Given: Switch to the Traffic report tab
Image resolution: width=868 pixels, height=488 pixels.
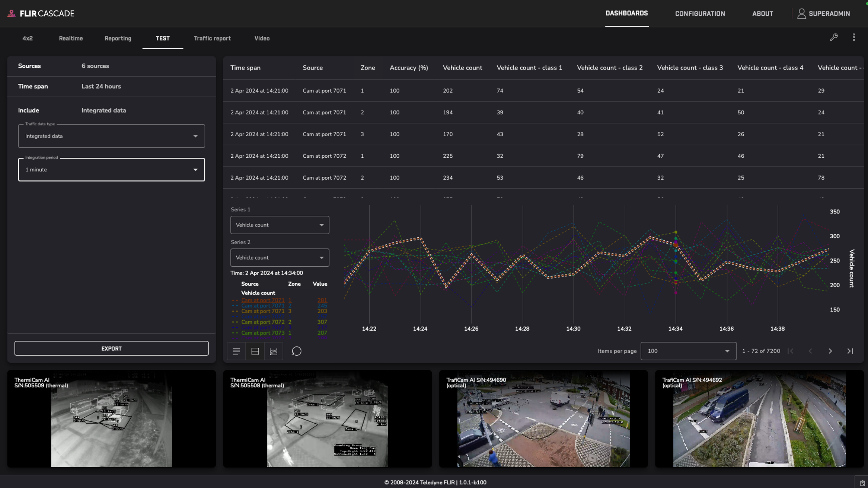Looking at the screenshot, I should pos(212,38).
